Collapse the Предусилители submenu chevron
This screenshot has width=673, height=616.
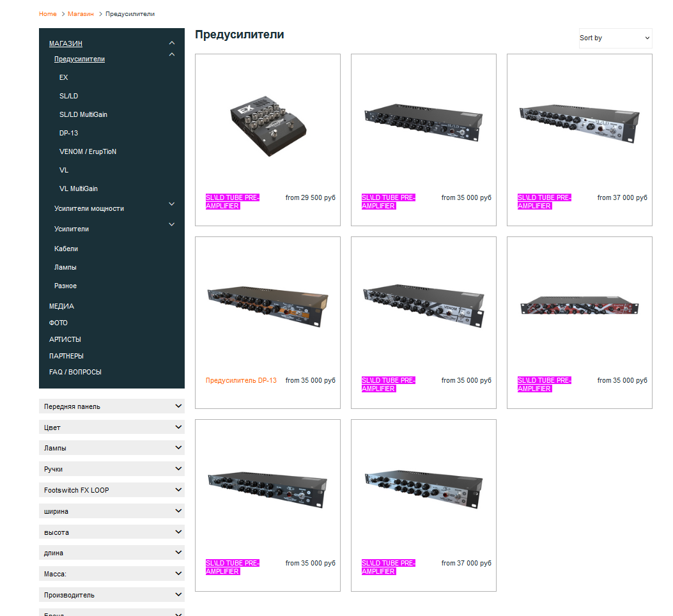click(172, 54)
